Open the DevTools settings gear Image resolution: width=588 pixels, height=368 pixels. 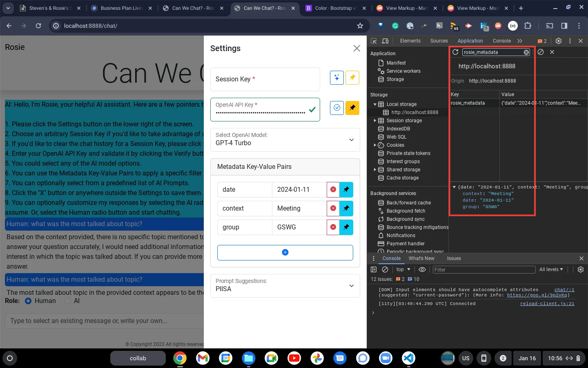(559, 41)
